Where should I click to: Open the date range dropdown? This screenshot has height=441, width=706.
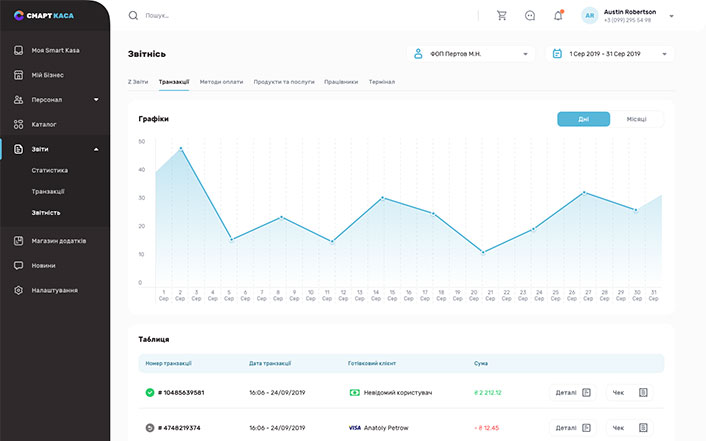tap(610, 54)
